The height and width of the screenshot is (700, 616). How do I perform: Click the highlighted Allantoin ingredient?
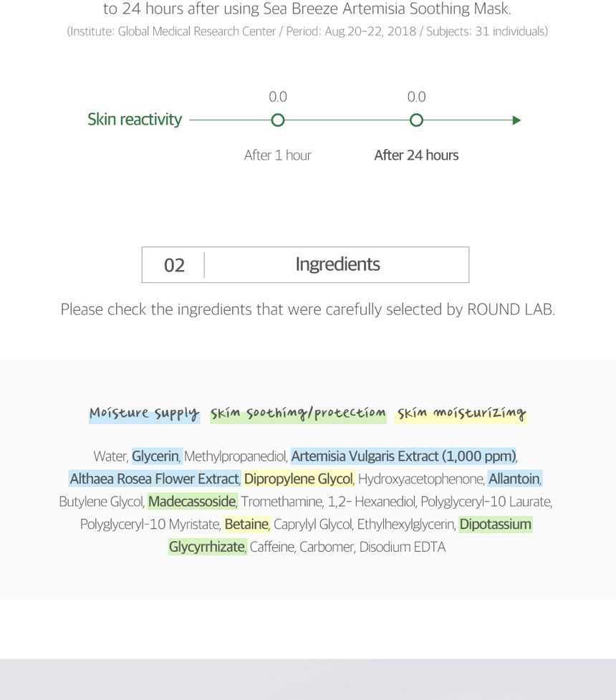pos(514,479)
